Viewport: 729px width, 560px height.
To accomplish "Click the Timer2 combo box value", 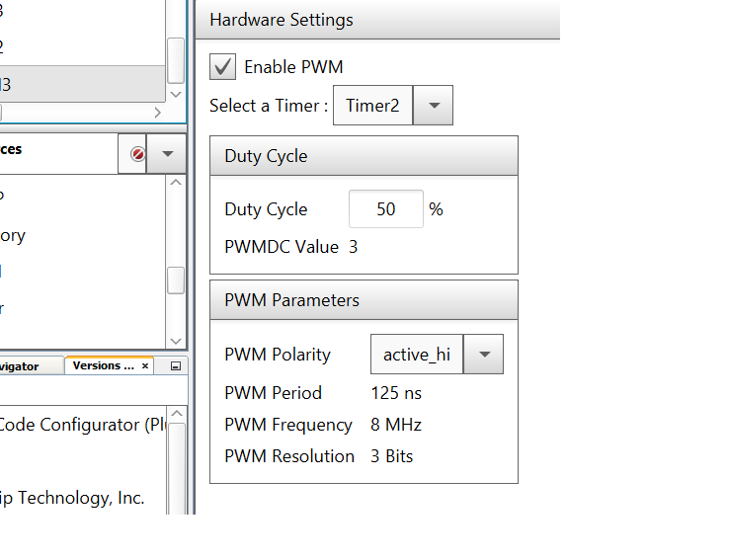I will point(372,106).
